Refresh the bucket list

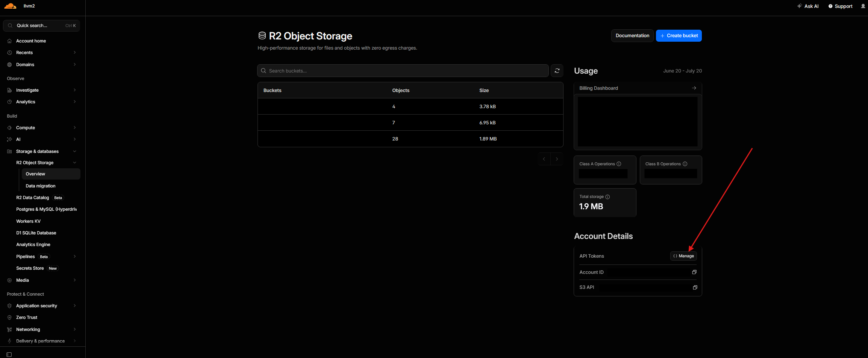(557, 71)
